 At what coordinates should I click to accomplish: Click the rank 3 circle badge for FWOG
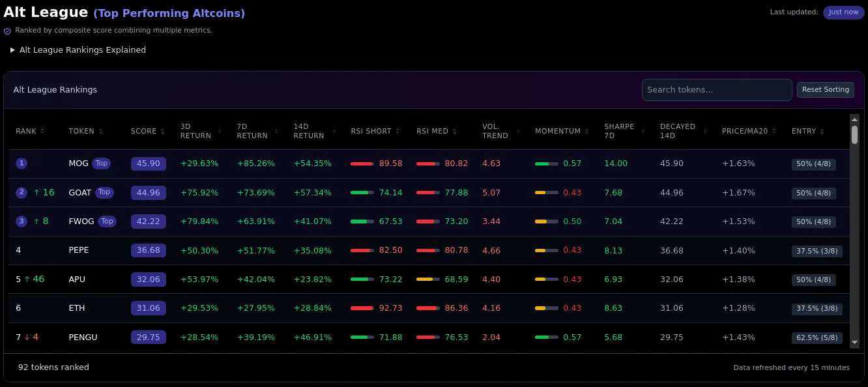coord(22,222)
